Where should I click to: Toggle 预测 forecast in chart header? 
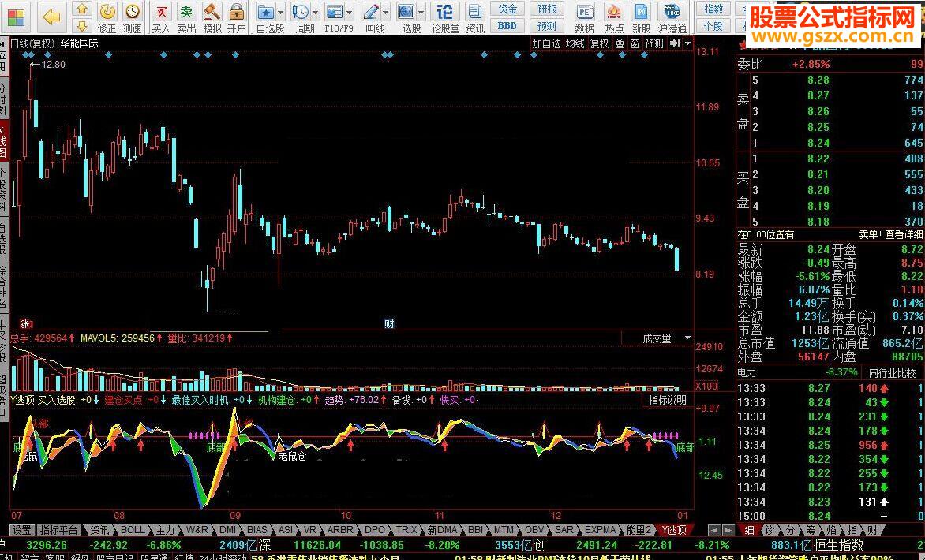coord(653,43)
